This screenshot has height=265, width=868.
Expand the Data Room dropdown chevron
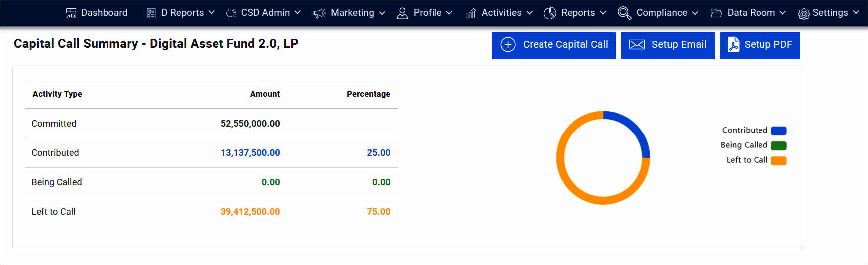pos(783,13)
